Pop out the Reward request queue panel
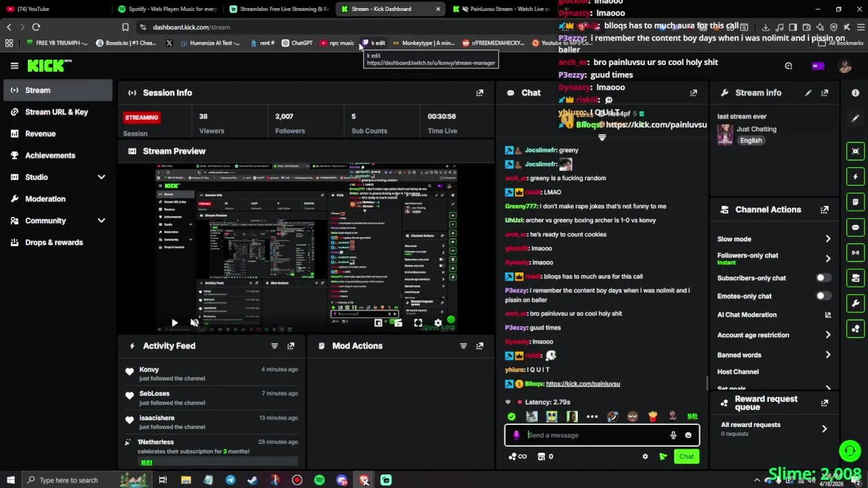Image resolution: width=868 pixels, height=488 pixels. click(825, 403)
